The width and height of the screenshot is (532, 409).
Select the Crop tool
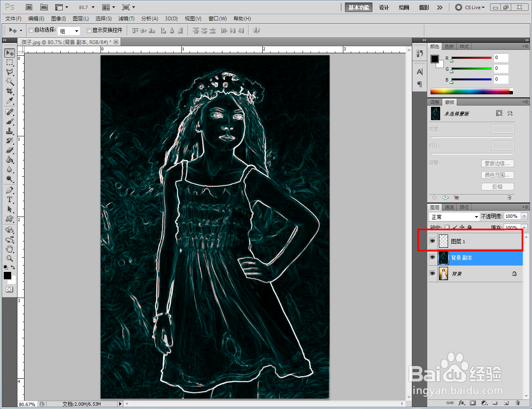pos(10,91)
